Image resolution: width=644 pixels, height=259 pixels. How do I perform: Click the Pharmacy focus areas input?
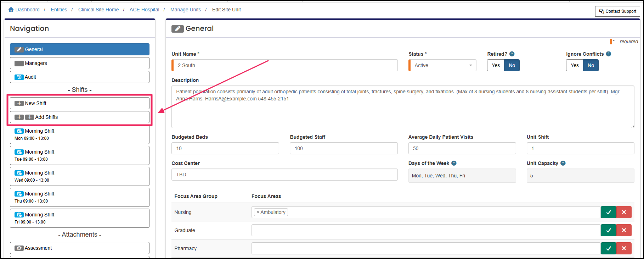click(426, 248)
